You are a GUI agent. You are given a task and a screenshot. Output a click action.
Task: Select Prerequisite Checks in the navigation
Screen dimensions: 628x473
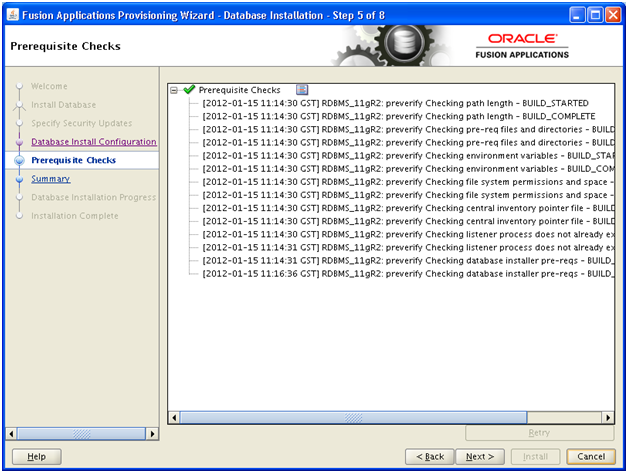pos(74,160)
